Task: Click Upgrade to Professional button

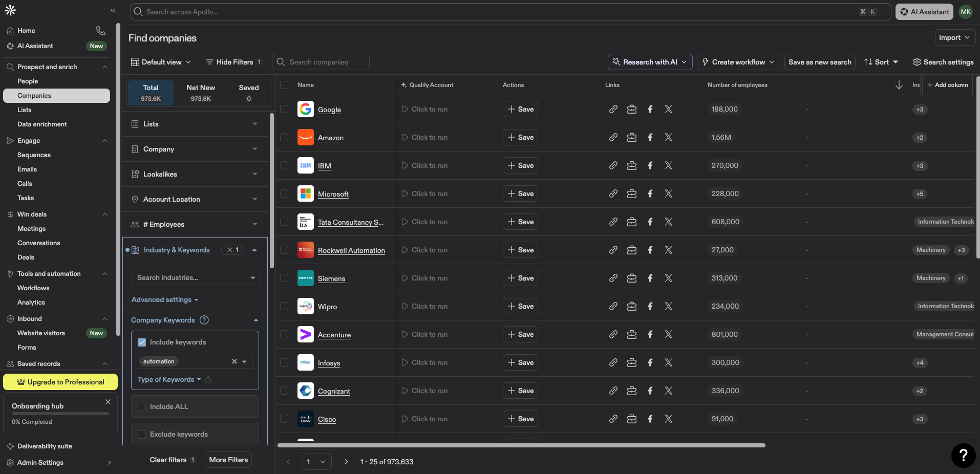Action: [x=60, y=382]
